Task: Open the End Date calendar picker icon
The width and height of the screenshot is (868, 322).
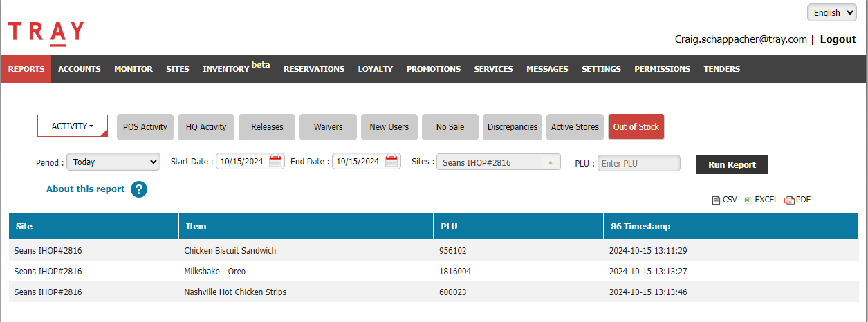Action: (392, 162)
